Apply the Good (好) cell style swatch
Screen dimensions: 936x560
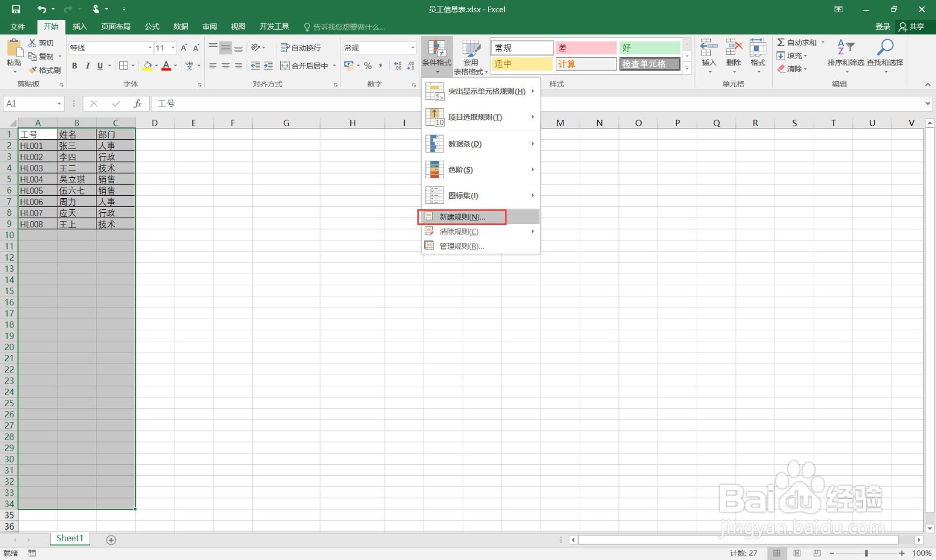[649, 48]
